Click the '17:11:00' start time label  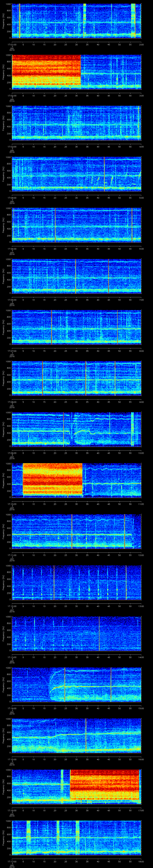12,555
